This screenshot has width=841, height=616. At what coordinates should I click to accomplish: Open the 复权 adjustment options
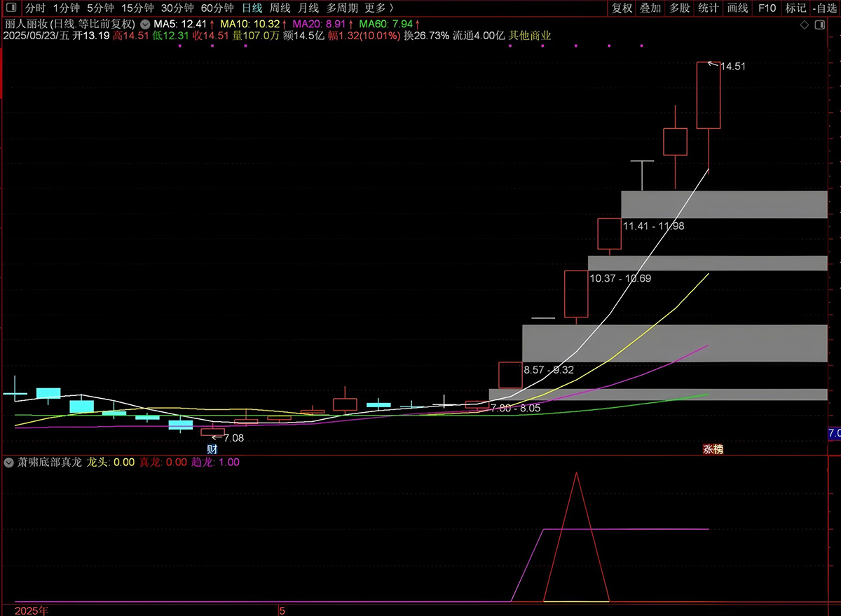tap(622, 8)
